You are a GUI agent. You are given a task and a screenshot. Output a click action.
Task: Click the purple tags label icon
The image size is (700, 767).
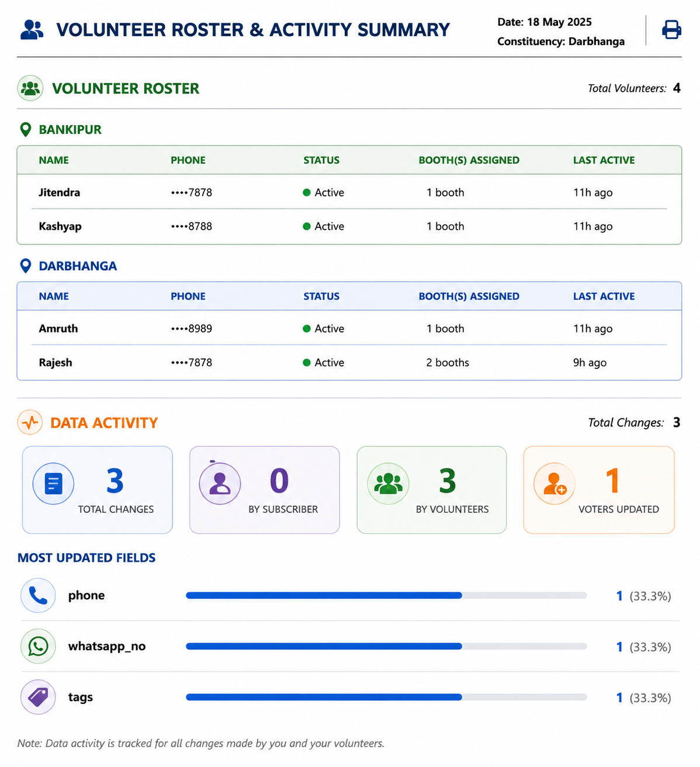[x=38, y=697]
